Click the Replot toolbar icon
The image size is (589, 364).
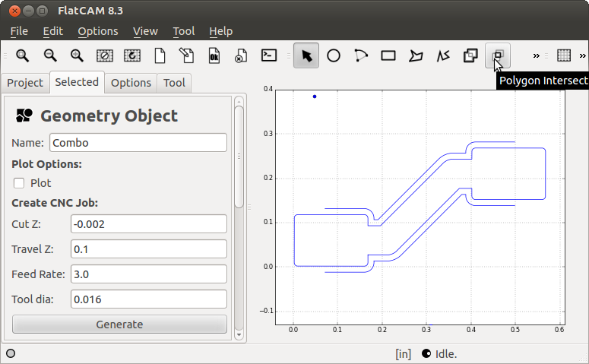[x=131, y=55]
